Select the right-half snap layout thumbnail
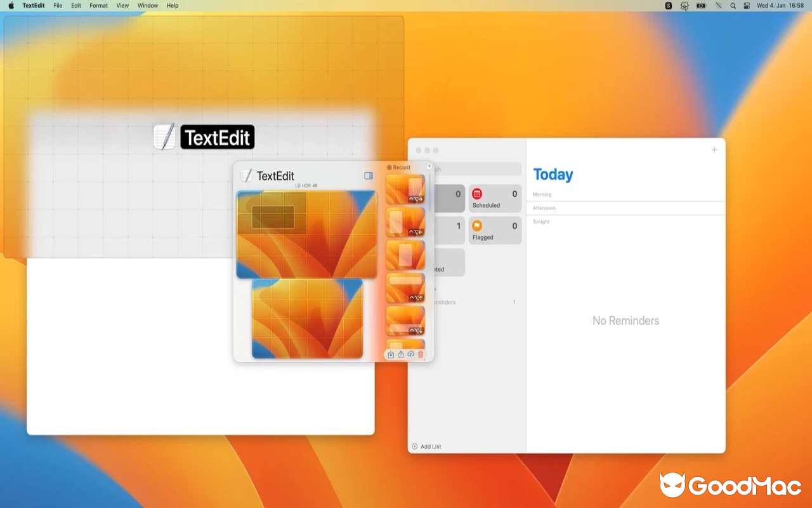The width and height of the screenshot is (812, 508). (405, 189)
